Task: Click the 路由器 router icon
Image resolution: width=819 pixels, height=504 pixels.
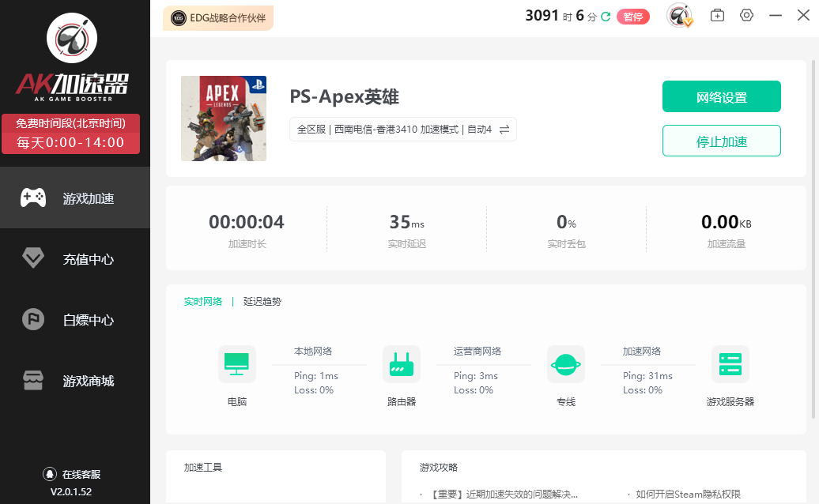Action: 401,364
